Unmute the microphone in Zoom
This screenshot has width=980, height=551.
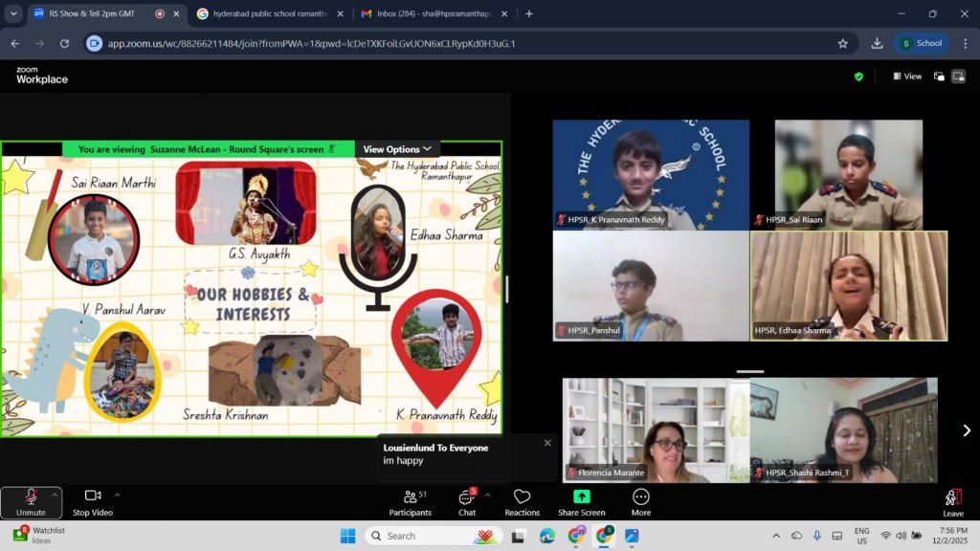pyautogui.click(x=30, y=501)
